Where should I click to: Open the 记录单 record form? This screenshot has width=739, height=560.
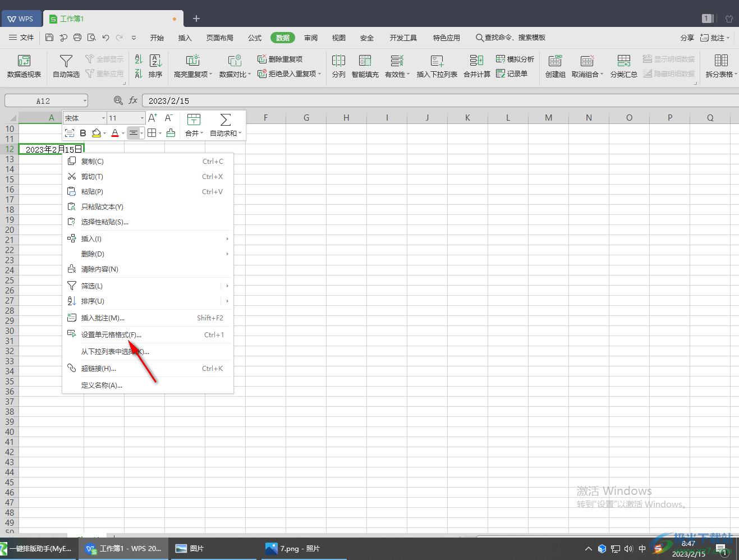512,74
